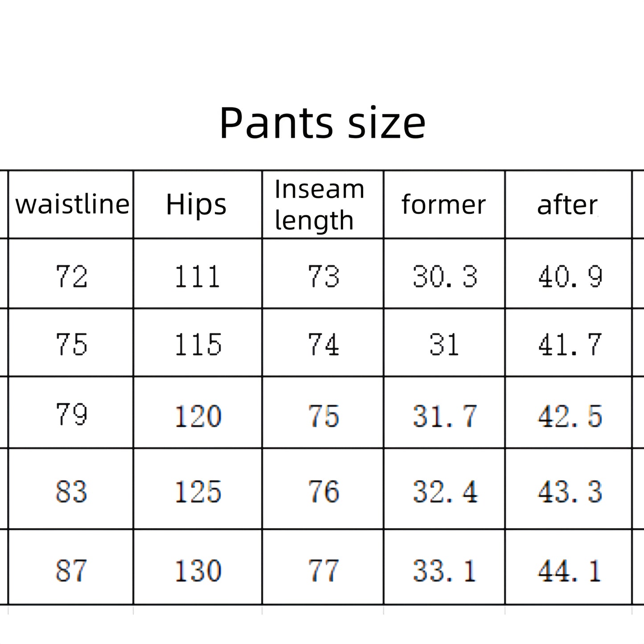Select the Hips value 111
This screenshot has height=644, width=644.
[197, 276]
